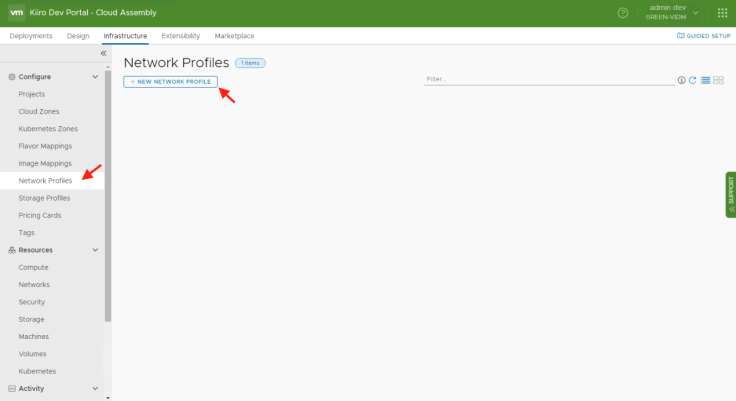Expand the admin dev user dropdown

(696, 13)
